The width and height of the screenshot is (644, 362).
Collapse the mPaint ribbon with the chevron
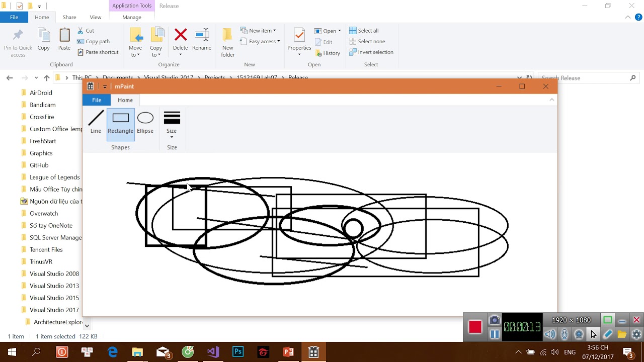552,100
